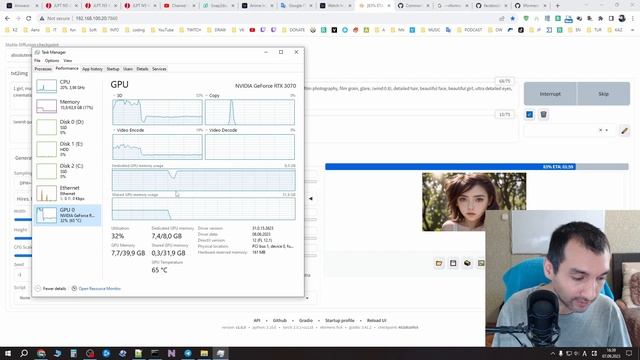Open Task Manager View menu
This screenshot has width=640, height=360.
[68, 60]
